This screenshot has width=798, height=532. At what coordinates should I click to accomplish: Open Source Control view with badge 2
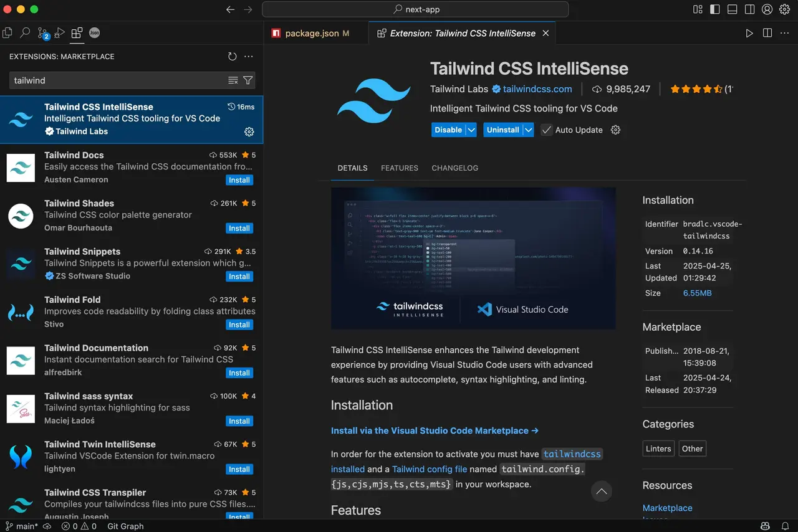(43, 34)
